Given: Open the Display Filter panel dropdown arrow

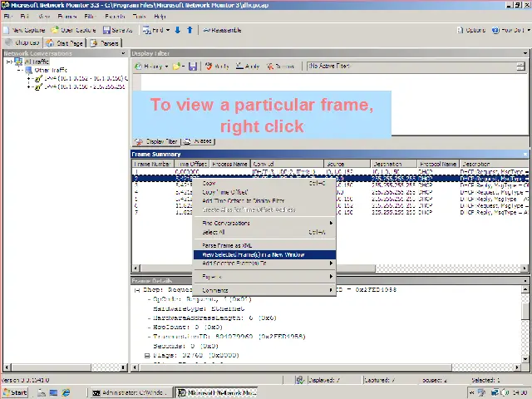Looking at the screenshot, I should pyautogui.click(x=525, y=53).
